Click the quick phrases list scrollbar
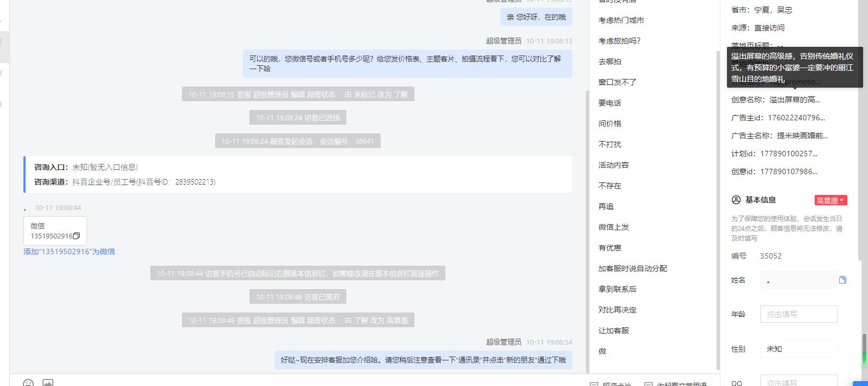This screenshot has width=868, height=386. (718, 210)
